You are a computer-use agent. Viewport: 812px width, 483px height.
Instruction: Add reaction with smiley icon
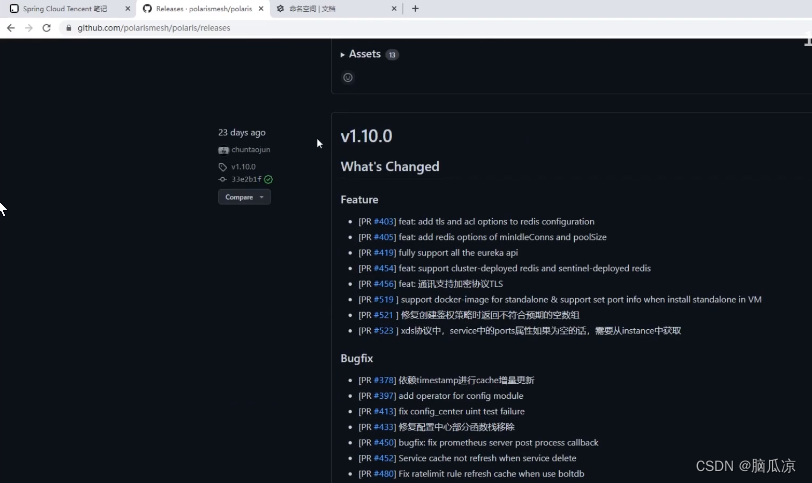pyautogui.click(x=348, y=78)
